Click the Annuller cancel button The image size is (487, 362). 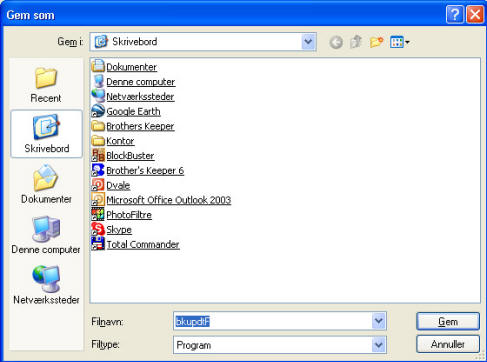click(x=448, y=344)
